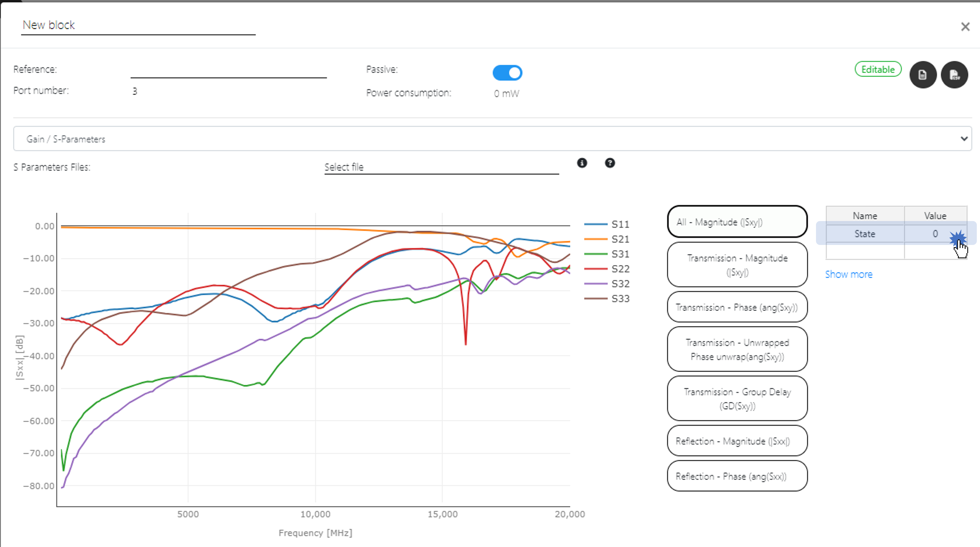Select All - Magnitude (|Sxy|) view
This screenshot has height=547, width=980.
pos(737,222)
